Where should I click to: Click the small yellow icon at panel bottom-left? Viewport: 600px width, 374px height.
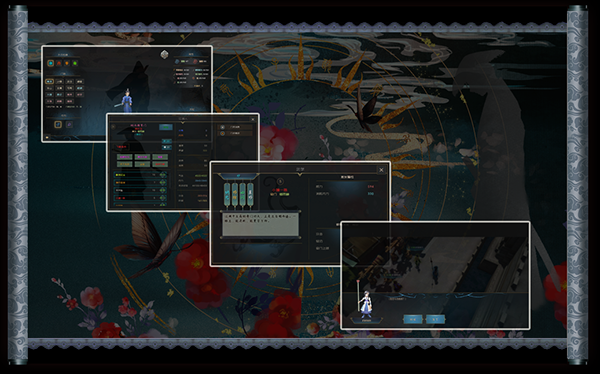click(x=47, y=137)
